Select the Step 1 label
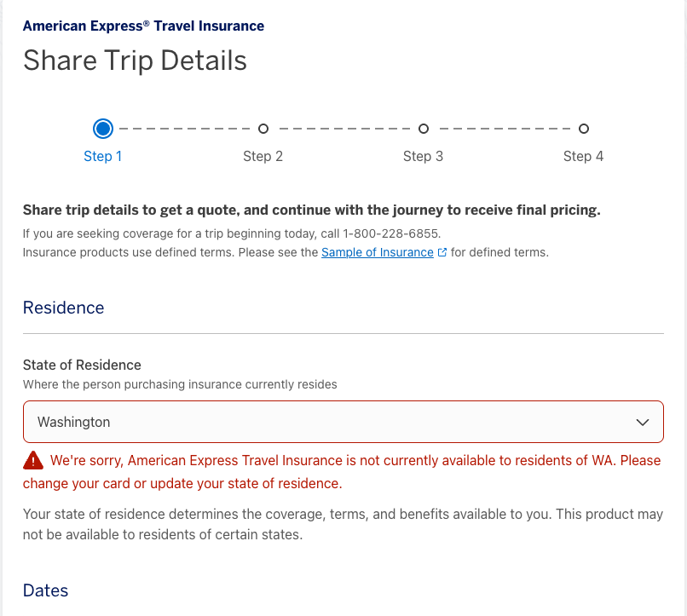687x616 pixels. pos(103,156)
